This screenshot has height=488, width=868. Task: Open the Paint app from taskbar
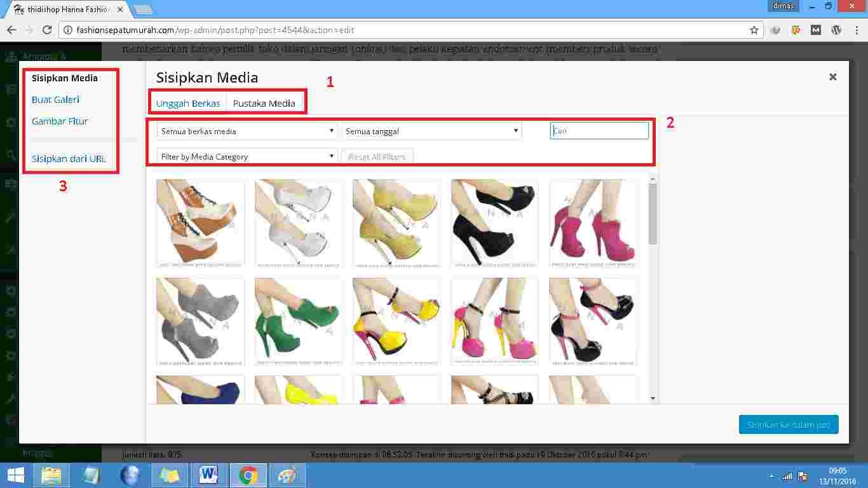287,475
